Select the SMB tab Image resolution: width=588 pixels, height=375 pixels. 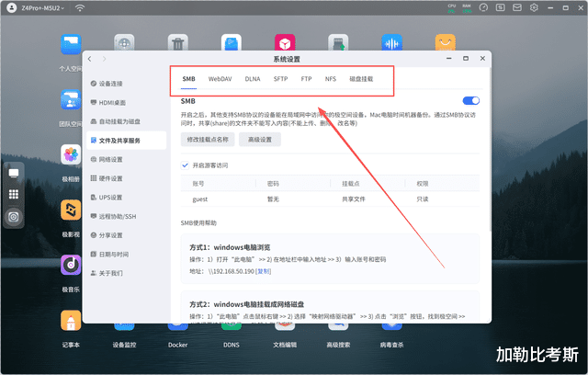coord(188,79)
